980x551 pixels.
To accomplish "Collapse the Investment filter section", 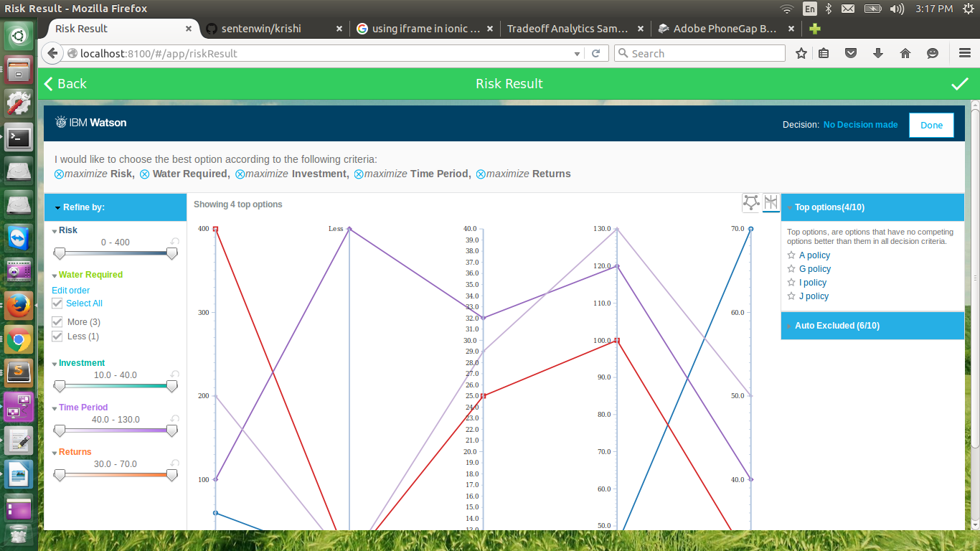I will [x=55, y=364].
